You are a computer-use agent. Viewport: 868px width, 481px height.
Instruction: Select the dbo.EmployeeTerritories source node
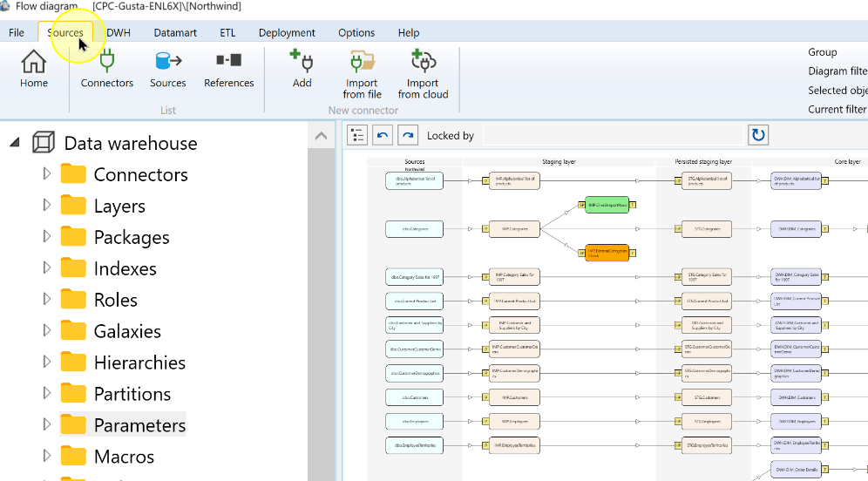(414, 445)
